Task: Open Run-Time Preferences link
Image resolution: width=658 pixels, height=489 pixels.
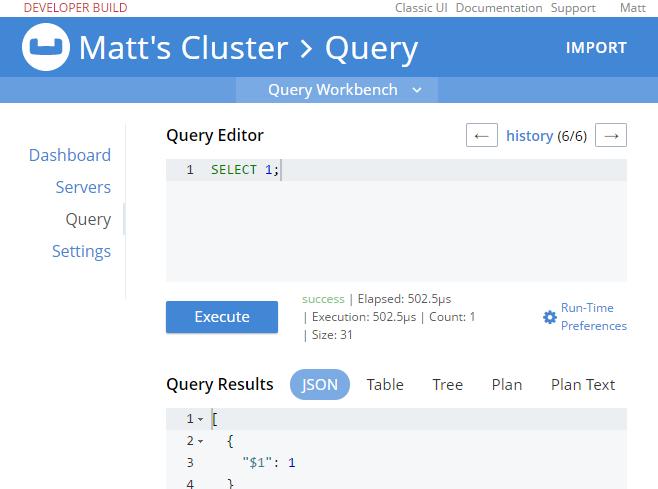Action: pos(594,317)
